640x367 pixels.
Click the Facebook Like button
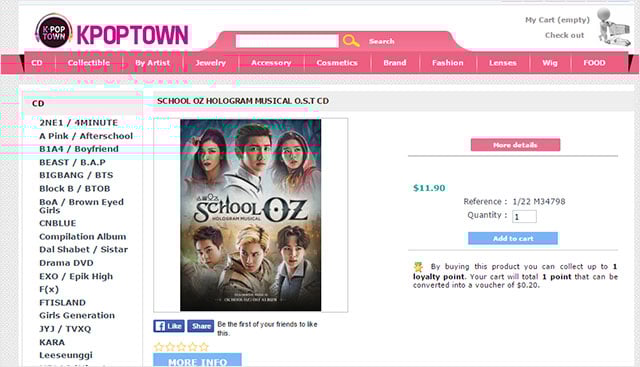pos(169,326)
